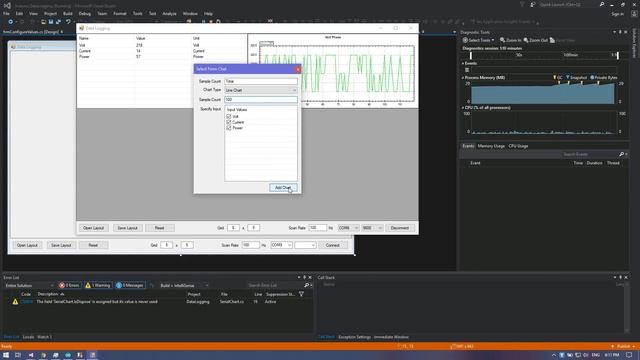Click the Error List column filter funnel icon
This screenshot has height=360, width=640.
pos(301,294)
